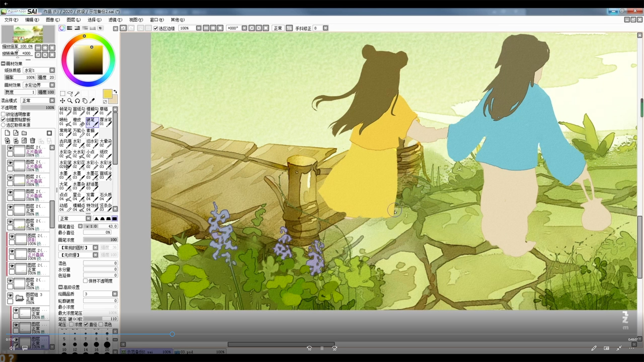Open the 滤镜 menu
This screenshot has width=644, height=362.
115,20
